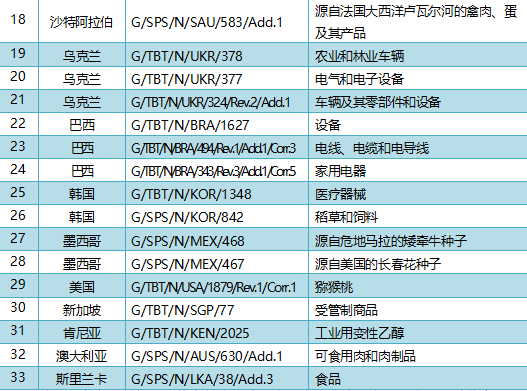Click the 韩国 cell in row 26
Screen dimensions: 527x391
click(x=82, y=216)
